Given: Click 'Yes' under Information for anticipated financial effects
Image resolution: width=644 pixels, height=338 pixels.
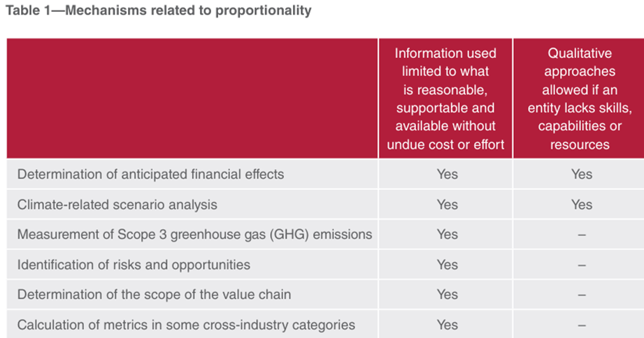Looking at the screenshot, I should (446, 174).
